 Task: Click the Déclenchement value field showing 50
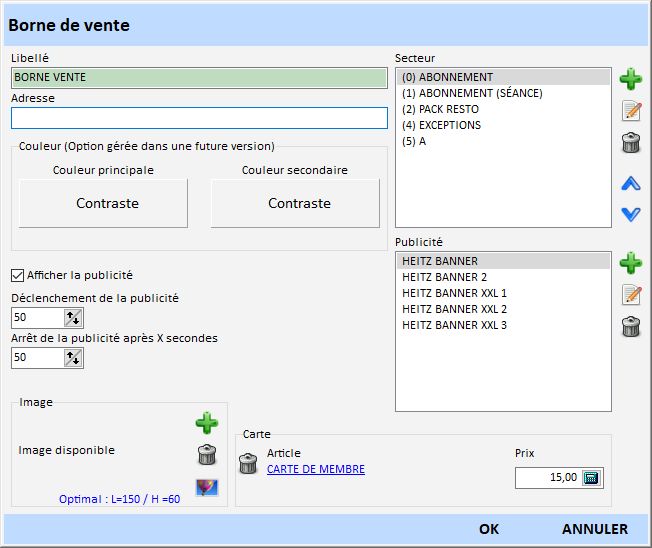tap(37, 318)
